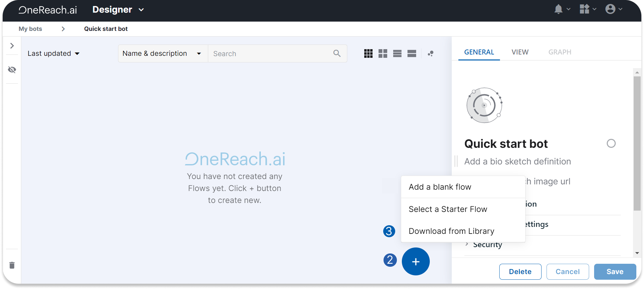This screenshot has height=289, width=644.
Task: Toggle the hidden-items eye icon
Action: 12,70
